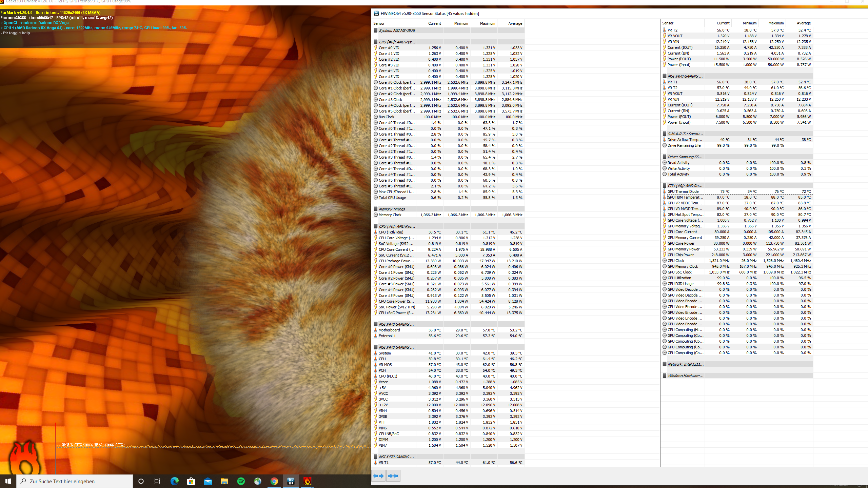
Task: Open Google Chrome from the taskbar
Action: click(274, 481)
